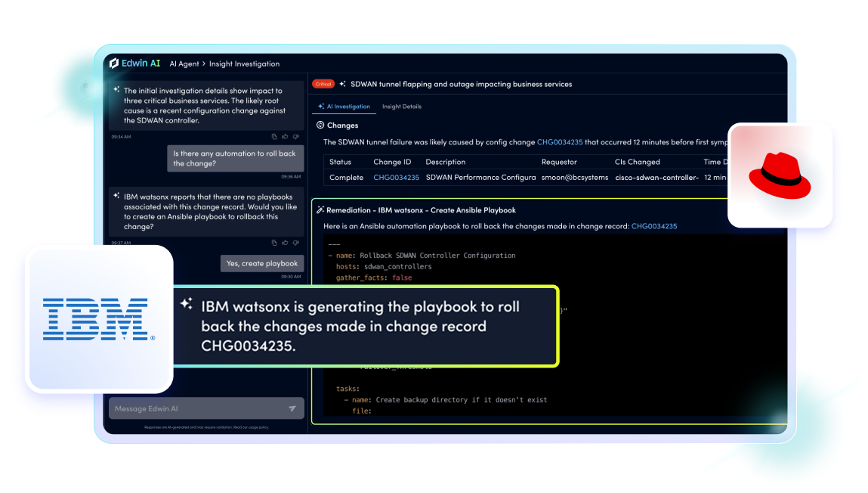Select the AI Investigation tab
This screenshot has width=868, height=493.
pos(344,107)
